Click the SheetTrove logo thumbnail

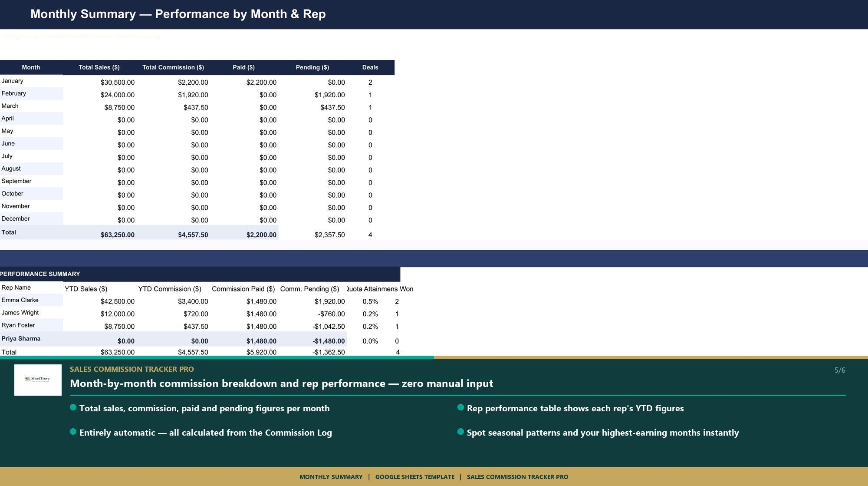[x=38, y=380]
